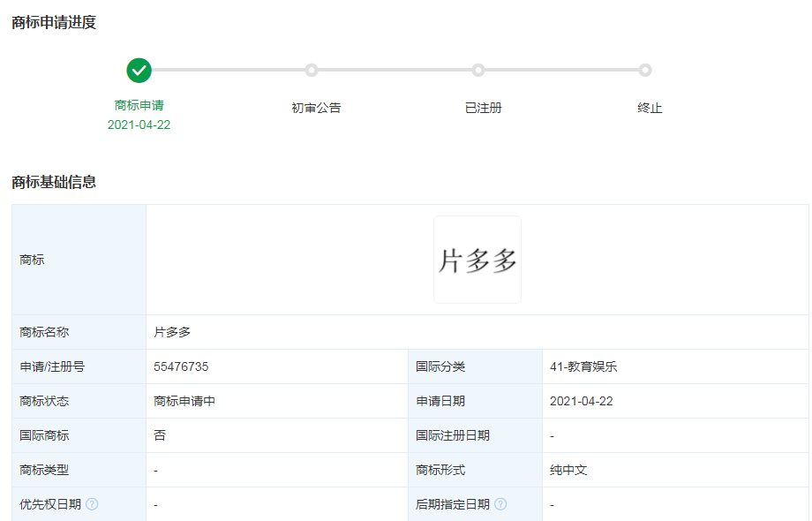Click the 初审公告 step label
The width and height of the screenshot is (812, 521).
coord(316,108)
